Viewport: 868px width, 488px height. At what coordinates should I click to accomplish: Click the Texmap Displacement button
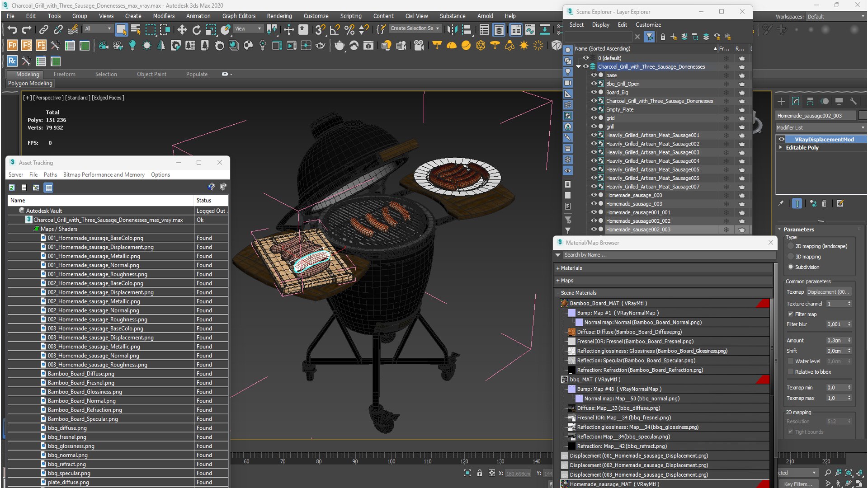(829, 292)
